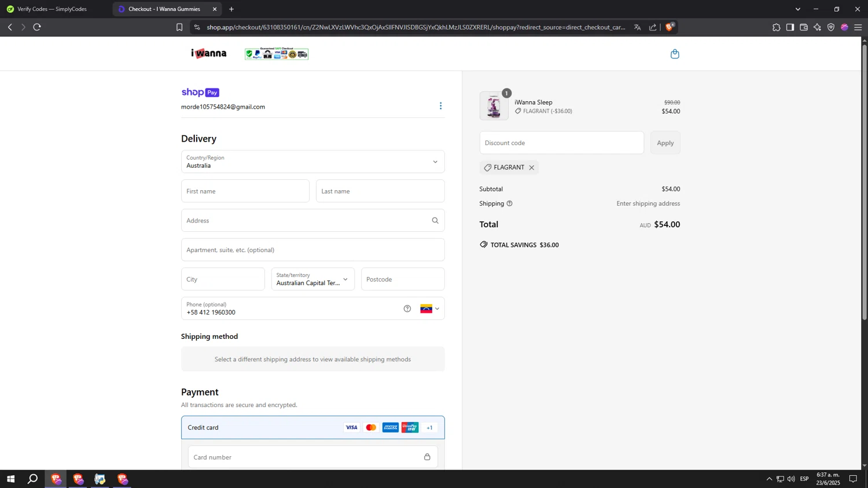Open Brave VPN icon

pyautogui.click(x=831, y=27)
